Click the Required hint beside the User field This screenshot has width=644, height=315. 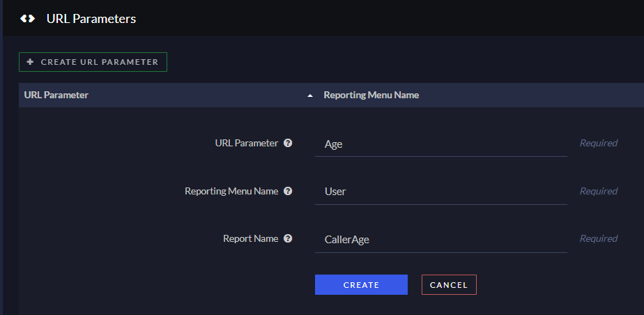tap(599, 191)
